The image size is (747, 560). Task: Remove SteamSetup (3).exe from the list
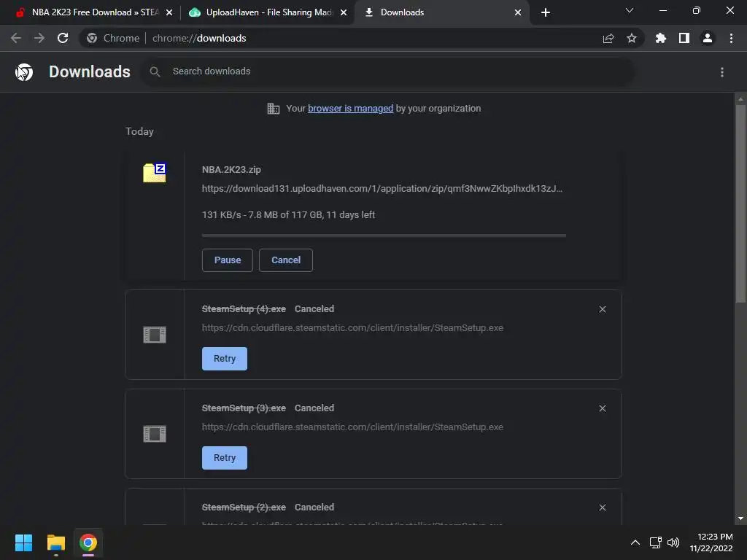(x=603, y=408)
